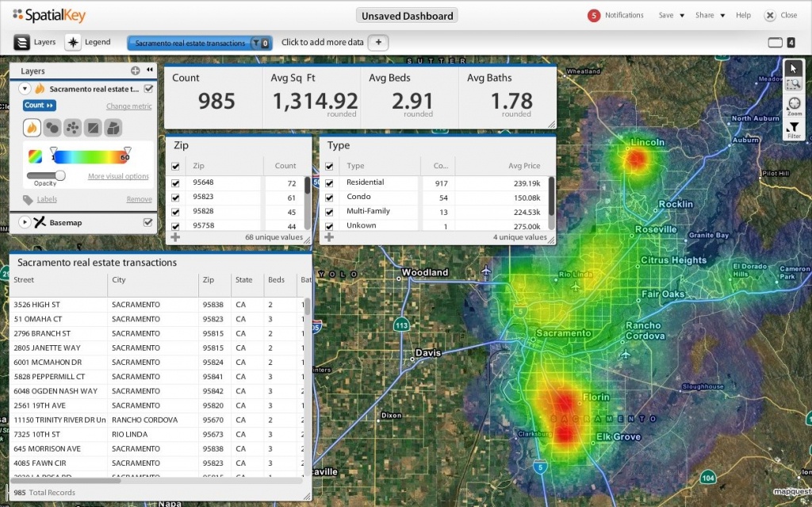Open the Save dropdown menu
The image size is (812, 507).
pos(671,15)
